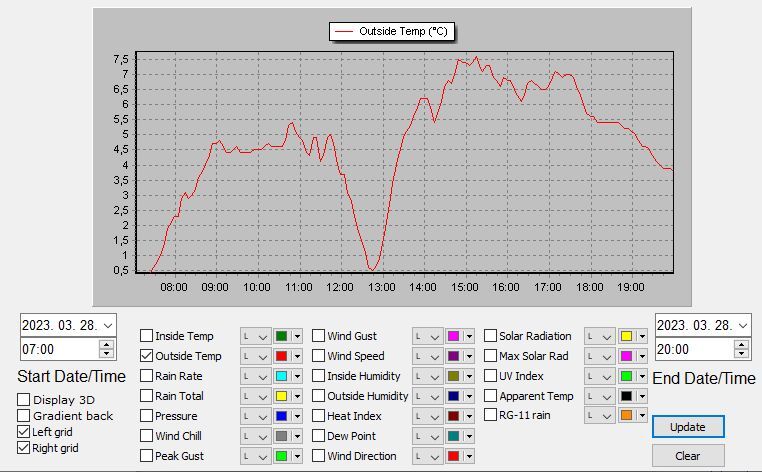762x472 pixels.
Task: Increase end time with up spinner arrow
Action: (741, 345)
